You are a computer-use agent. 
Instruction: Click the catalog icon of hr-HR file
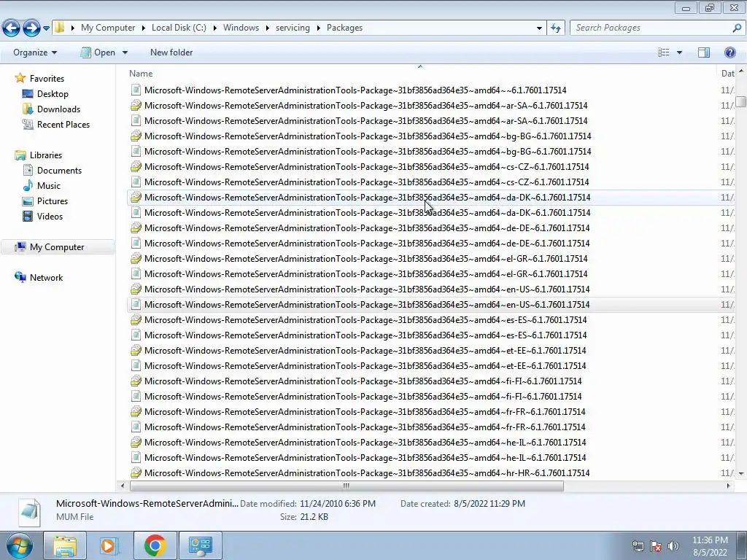click(136, 472)
